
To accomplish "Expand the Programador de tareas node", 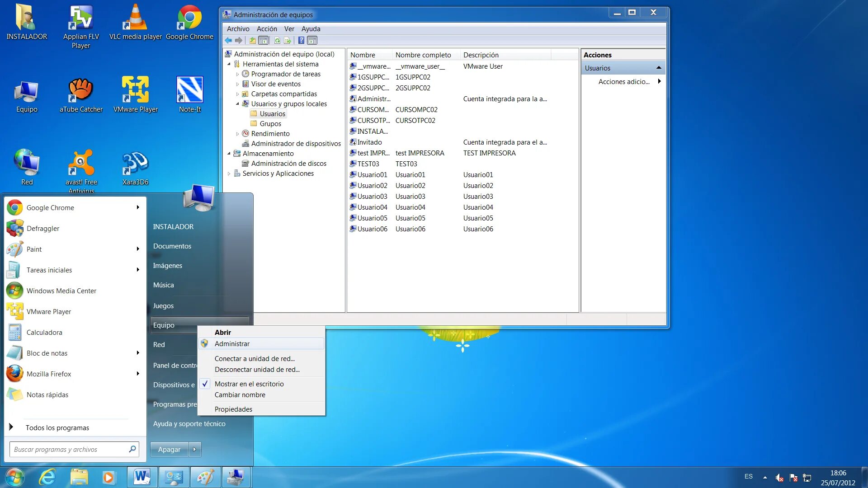I will pos(237,74).
